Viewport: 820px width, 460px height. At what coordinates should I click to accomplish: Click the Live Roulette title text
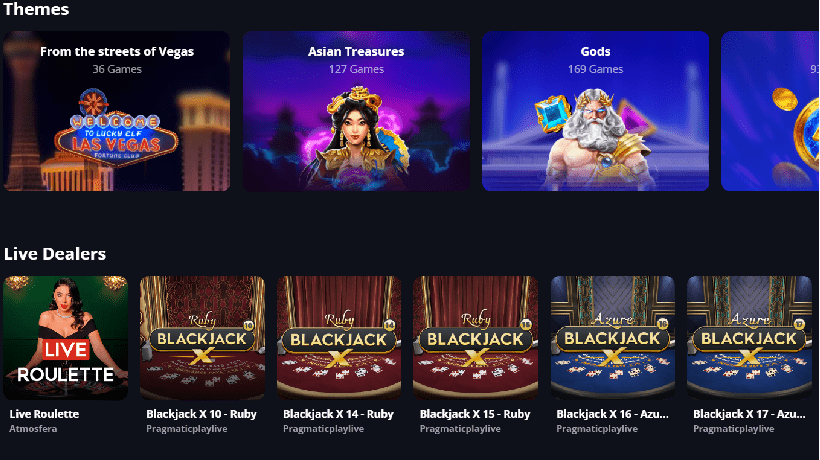click(x=44, y=414)
